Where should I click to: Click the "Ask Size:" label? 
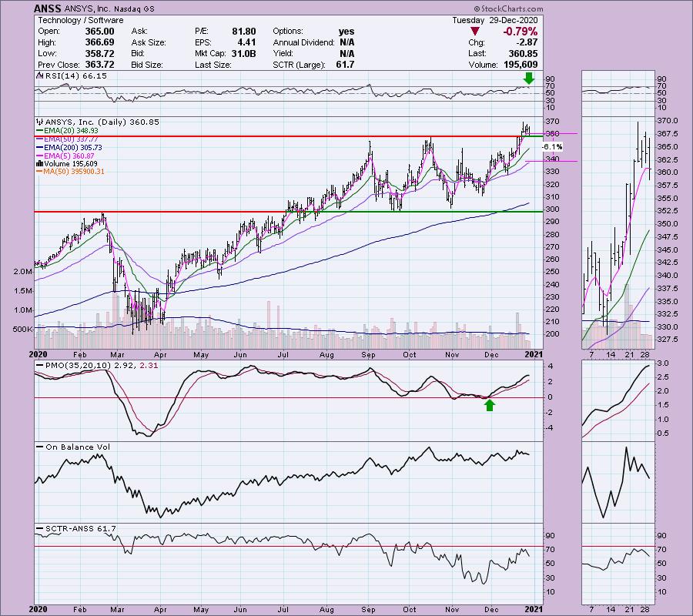[x=149, y=42]
